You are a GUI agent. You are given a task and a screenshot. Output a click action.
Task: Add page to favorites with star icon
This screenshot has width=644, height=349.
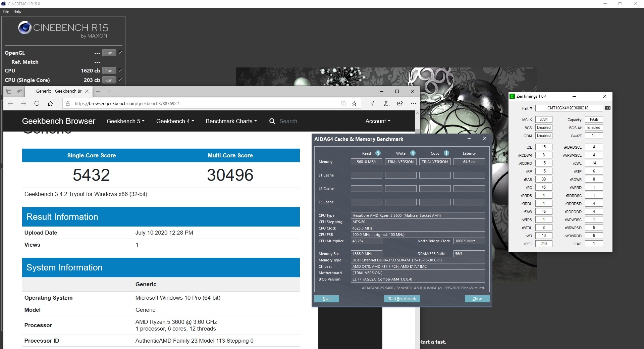coord(354,103)
